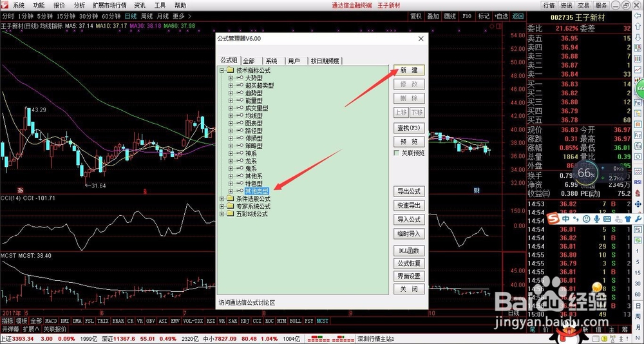Expand the 超买超卖型 tree node
This screenshot has width=644, height=344.
(231, 86)
